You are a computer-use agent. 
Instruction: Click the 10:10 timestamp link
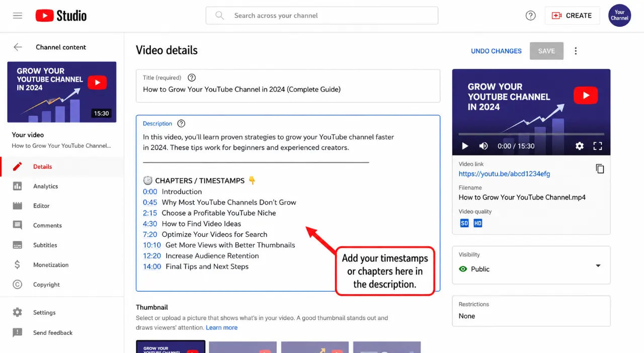coord(152,245)
